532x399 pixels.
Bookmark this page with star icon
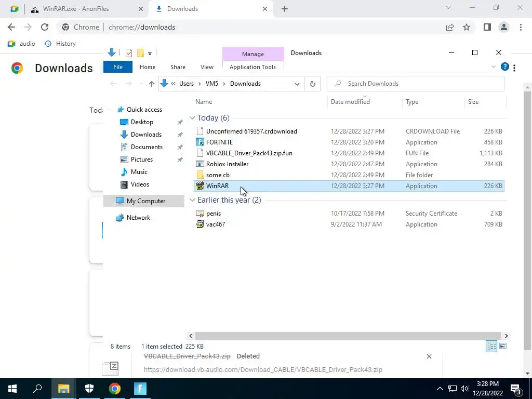(x=467, y=27)
